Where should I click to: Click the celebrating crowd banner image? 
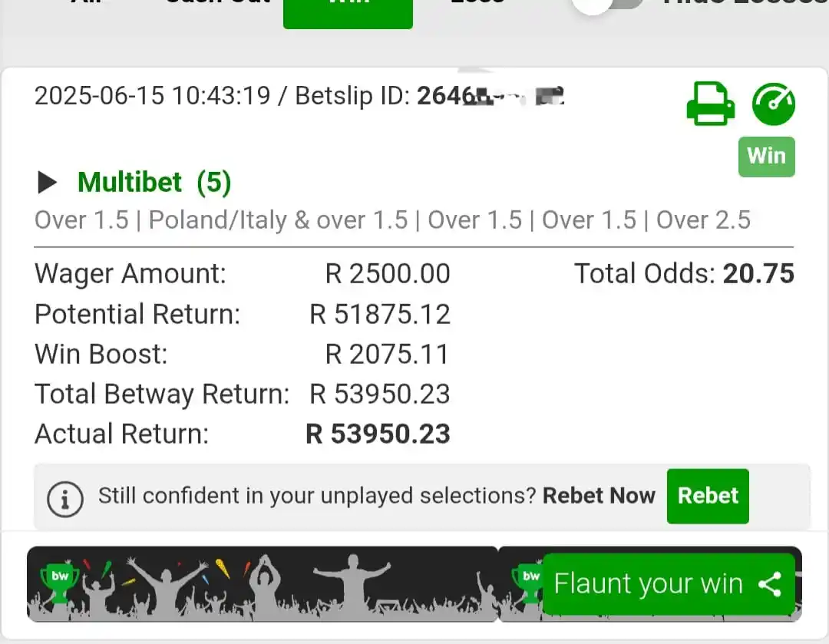[x=263, y=583]
